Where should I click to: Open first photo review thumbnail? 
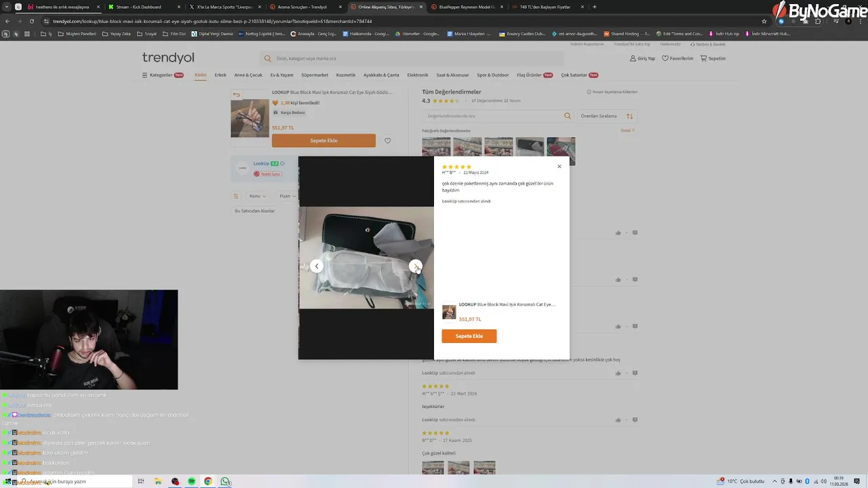[x=436, y=148]
